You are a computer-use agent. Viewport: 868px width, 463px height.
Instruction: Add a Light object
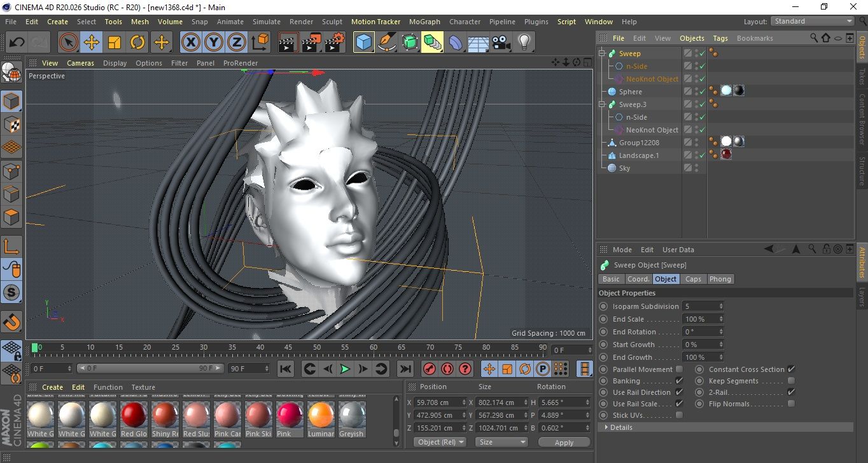click(x=524, y=43)
